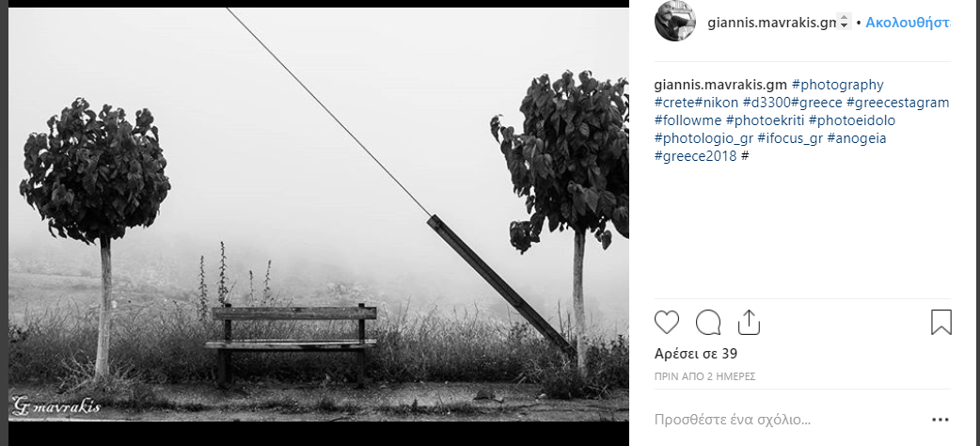This screenshot has width=980, height=446.
Task: Open the #greece2018 hashtag
Action: [x=696, y=156]
